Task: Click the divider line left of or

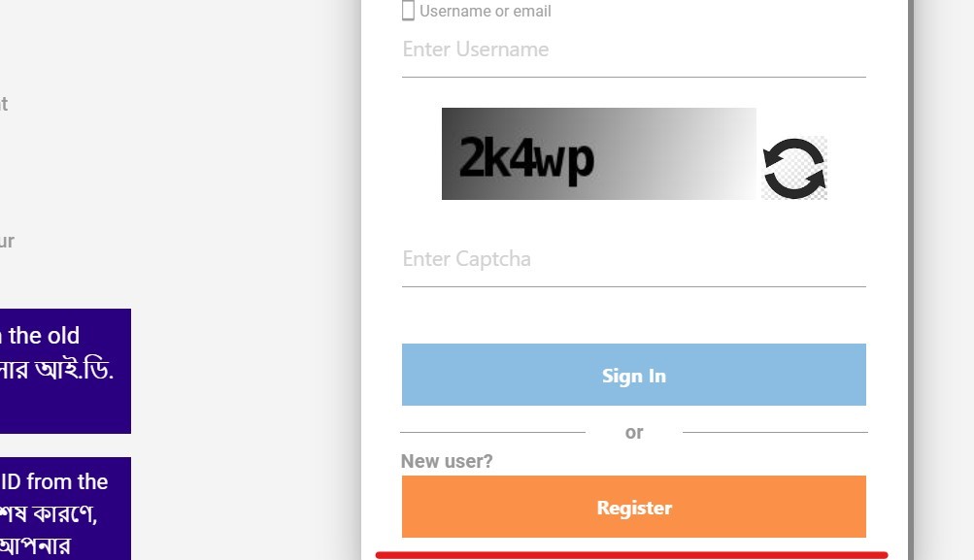Action: pos(492,432)
